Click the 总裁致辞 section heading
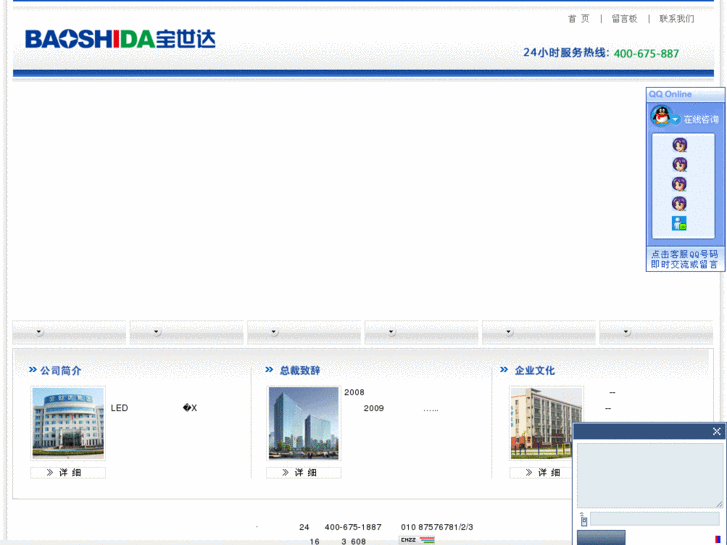This screenshot has width=727, height=545. point(300,371)
